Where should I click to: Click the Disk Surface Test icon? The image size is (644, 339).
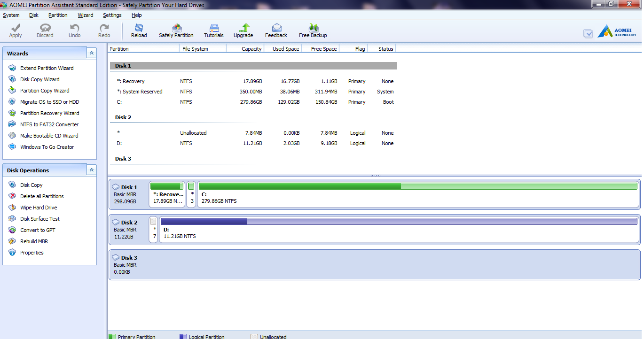[12, 219]
